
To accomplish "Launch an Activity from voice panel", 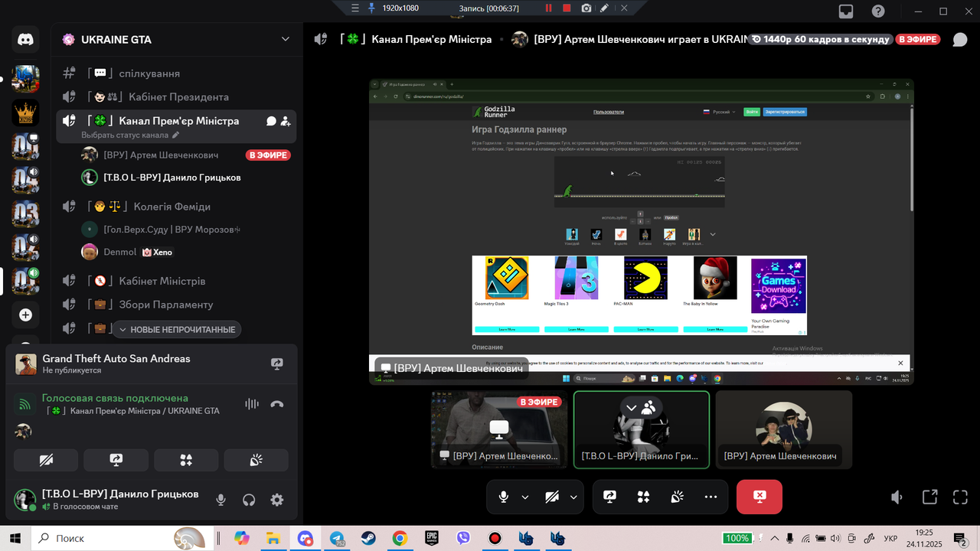I will [x=186, y=460].
